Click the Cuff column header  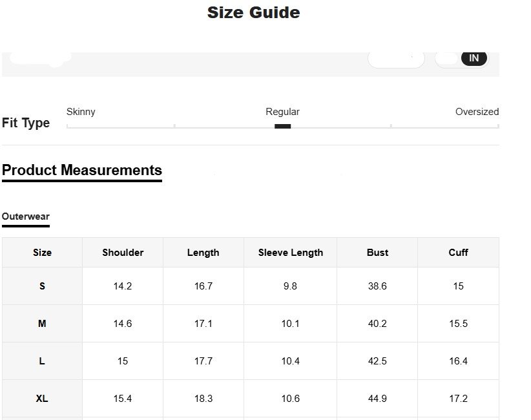click(458, 253)
